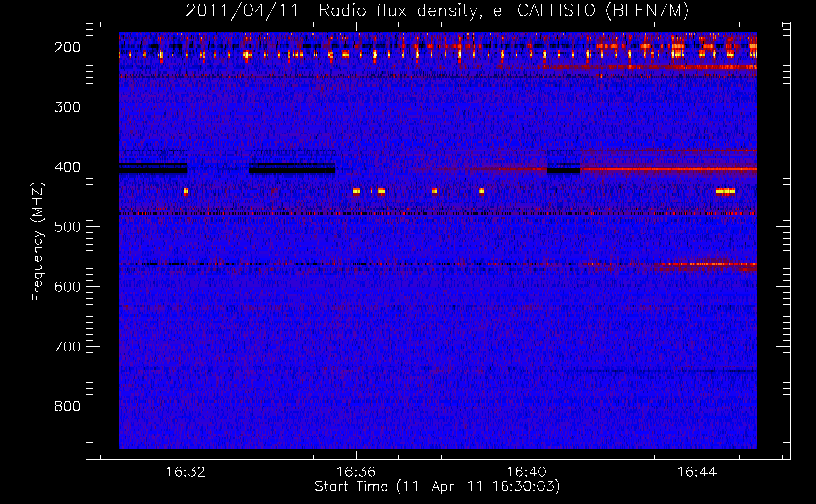Click the 500 frequency tick label
The width and height of the screenshot is (816, 504).
(x=68, y=227)
